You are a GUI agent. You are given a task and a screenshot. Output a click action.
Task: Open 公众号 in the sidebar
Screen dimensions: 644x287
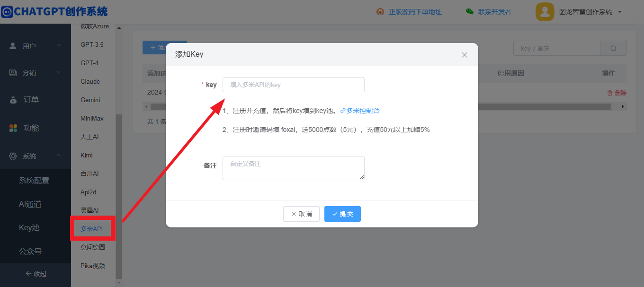pos(30,252)
